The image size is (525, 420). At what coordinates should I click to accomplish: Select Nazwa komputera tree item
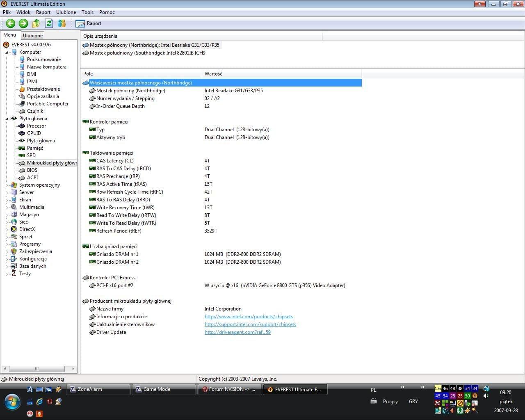click(46, 67)
